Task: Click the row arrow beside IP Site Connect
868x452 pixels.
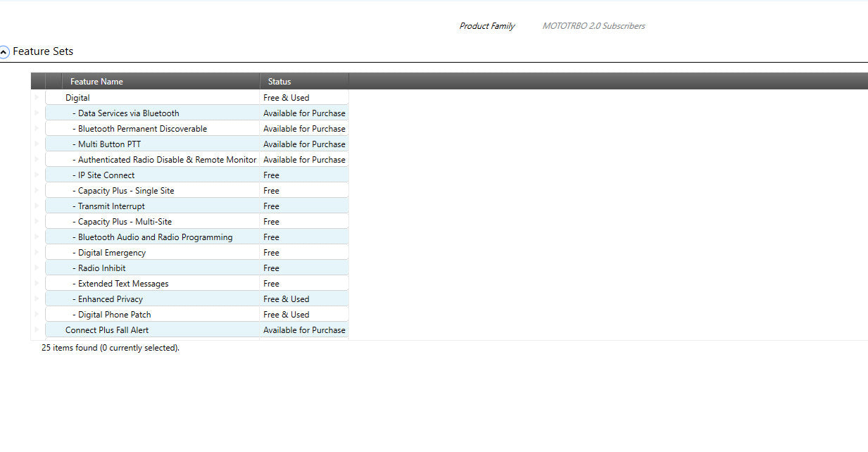Action: (37, 175)
